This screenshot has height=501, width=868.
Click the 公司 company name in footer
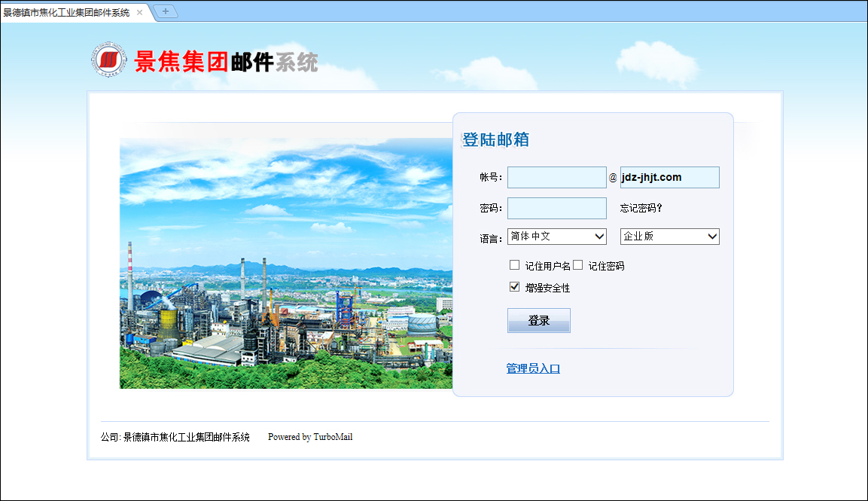coord(175,437)
